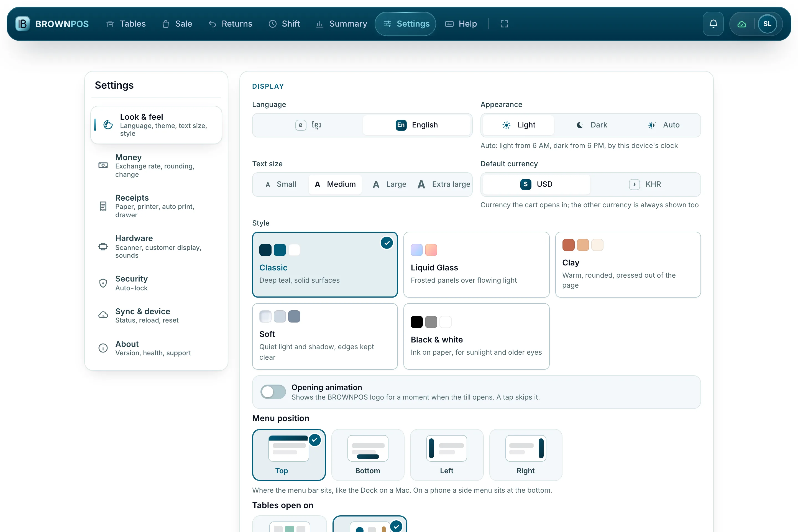Image resolution: width=798 pixels, height=532 pixels.
Task: Click the BROWNPOS logo icon
Action: (x=23, y=24)
